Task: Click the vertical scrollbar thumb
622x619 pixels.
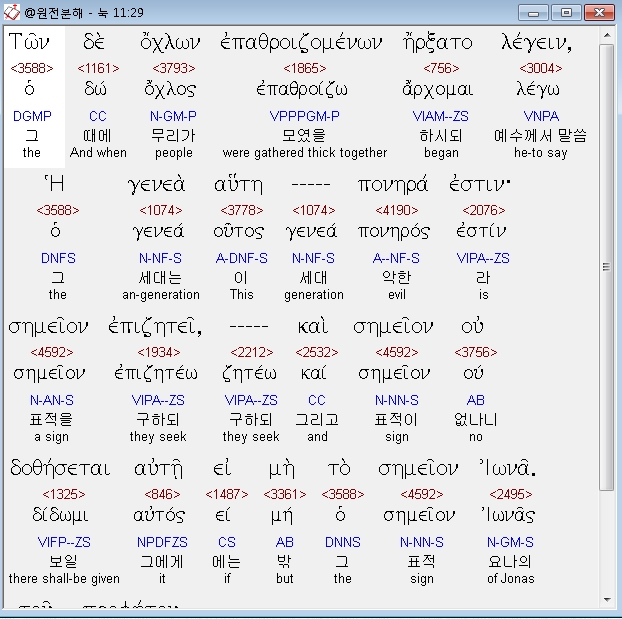Action: coord(607,267)
